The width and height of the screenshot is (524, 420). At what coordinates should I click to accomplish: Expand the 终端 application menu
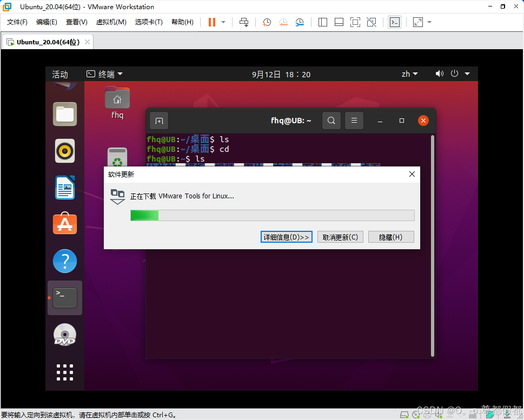(x=104, y=74)
